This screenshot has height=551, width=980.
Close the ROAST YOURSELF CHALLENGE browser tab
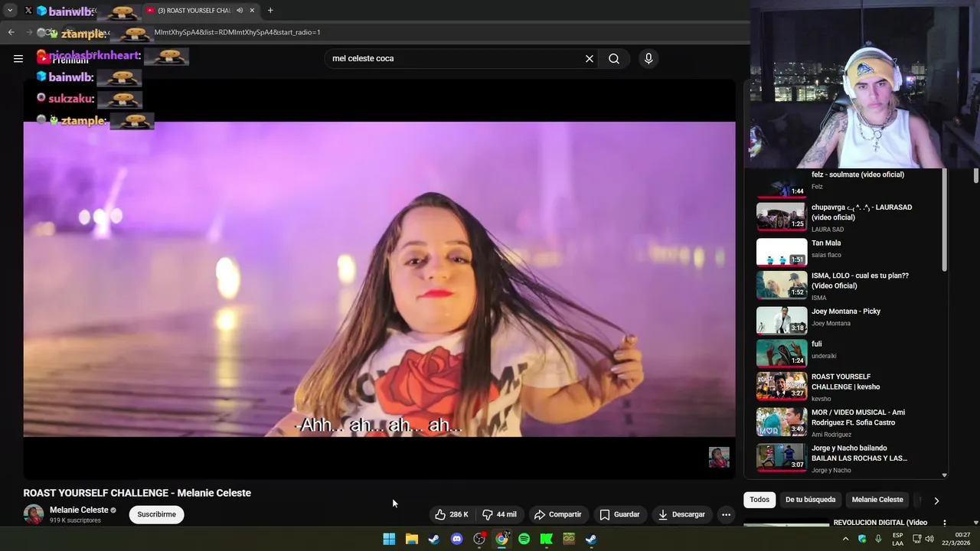[252, 10]
